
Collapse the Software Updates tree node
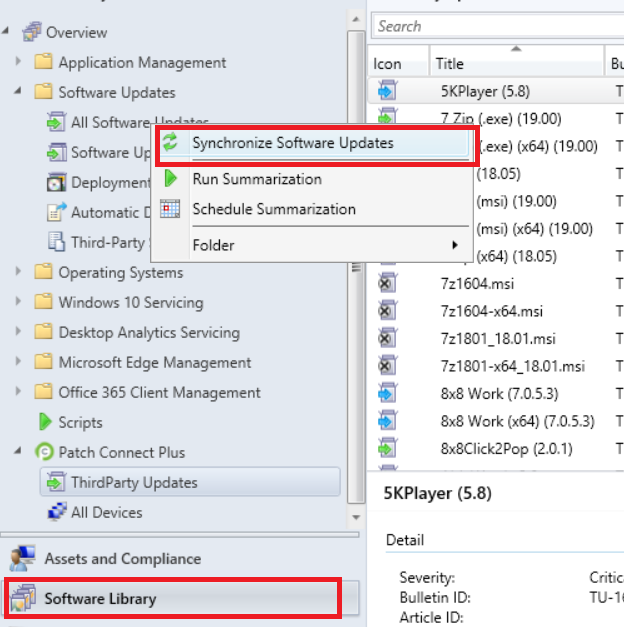(x=18, y=91)
